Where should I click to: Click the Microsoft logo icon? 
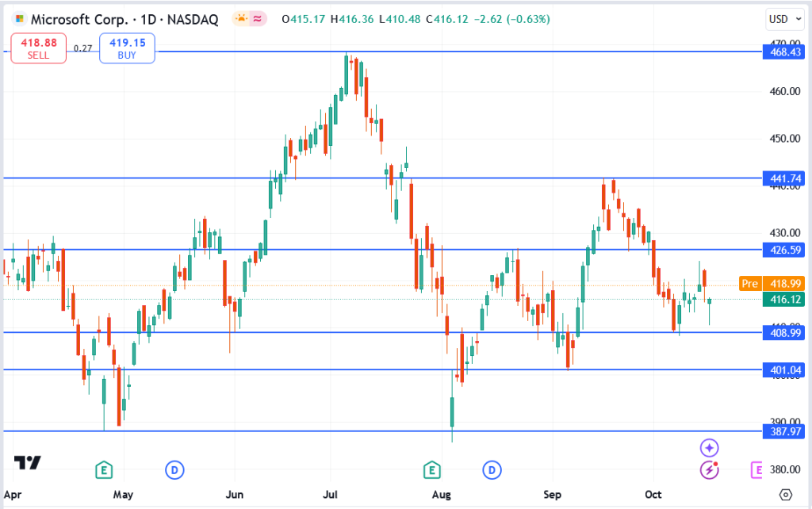point(19,19)
